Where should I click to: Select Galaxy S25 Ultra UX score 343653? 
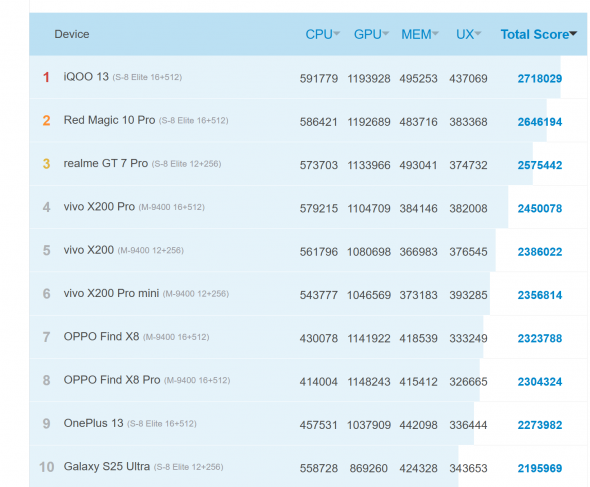click(468, 468)
